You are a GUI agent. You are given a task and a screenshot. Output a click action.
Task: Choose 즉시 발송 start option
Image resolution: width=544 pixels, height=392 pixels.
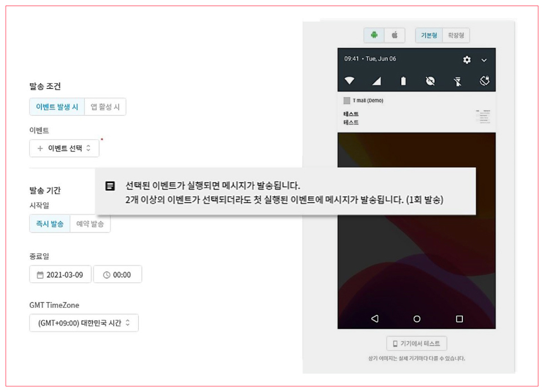coord(49,223)
